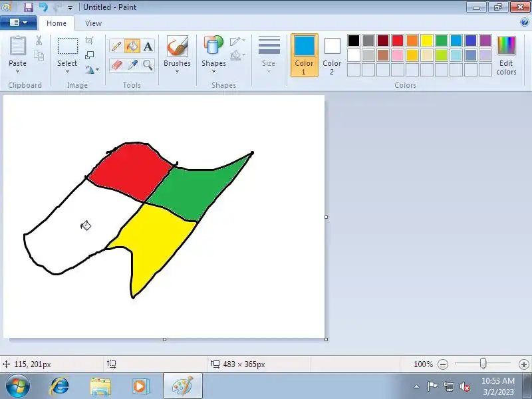Select the Color picker eyedropper tool

click(132, 65)
